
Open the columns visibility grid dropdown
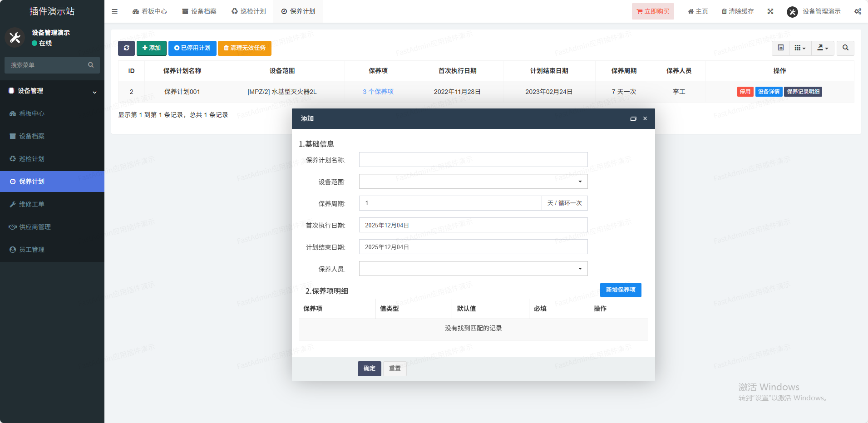800,48
